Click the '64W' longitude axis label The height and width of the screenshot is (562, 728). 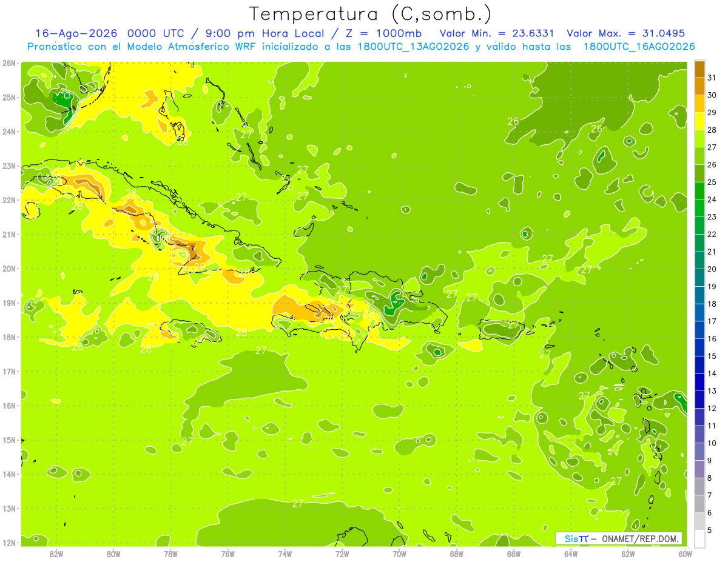click(x=571, y=554)
